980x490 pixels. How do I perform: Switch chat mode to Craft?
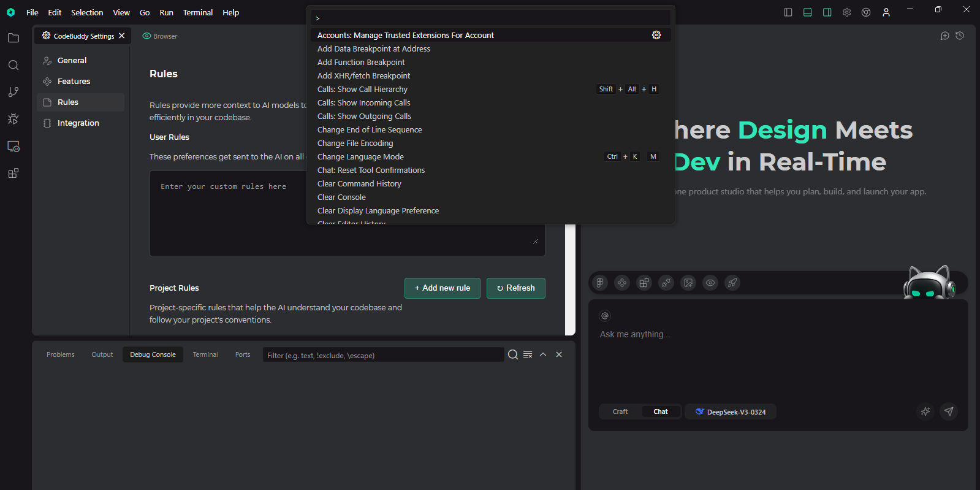(x=620, y=412)
